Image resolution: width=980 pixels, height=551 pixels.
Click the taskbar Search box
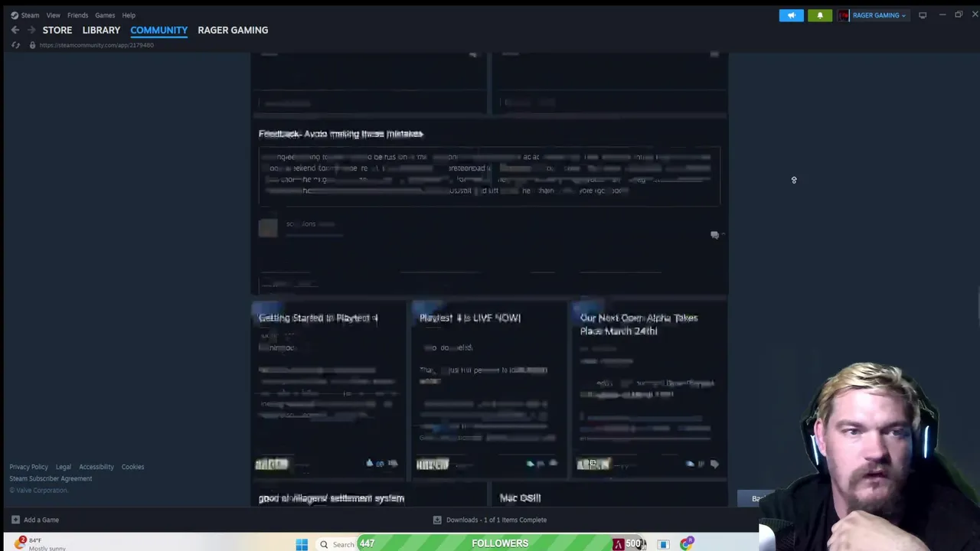pyautogui.click(x=339, y=544)
